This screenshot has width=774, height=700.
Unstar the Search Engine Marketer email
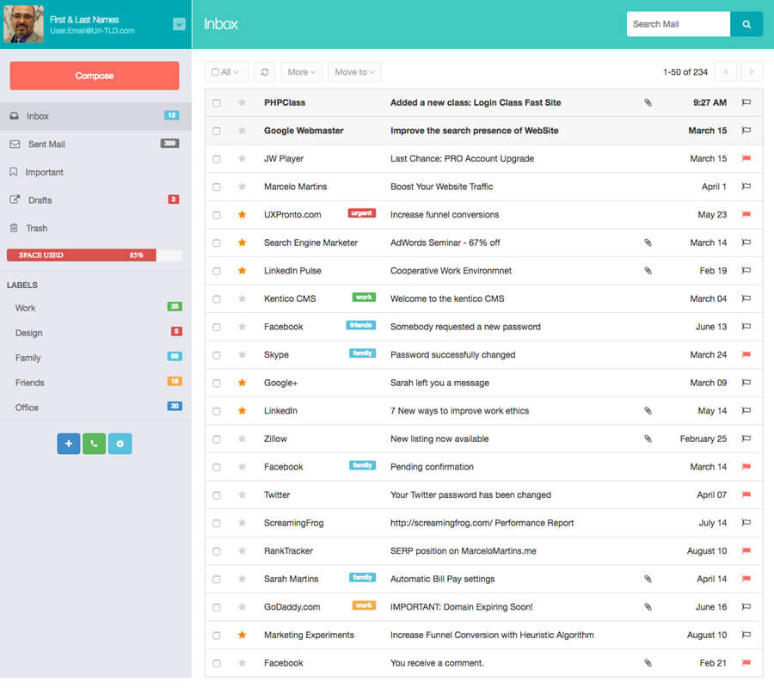(242, 243)
